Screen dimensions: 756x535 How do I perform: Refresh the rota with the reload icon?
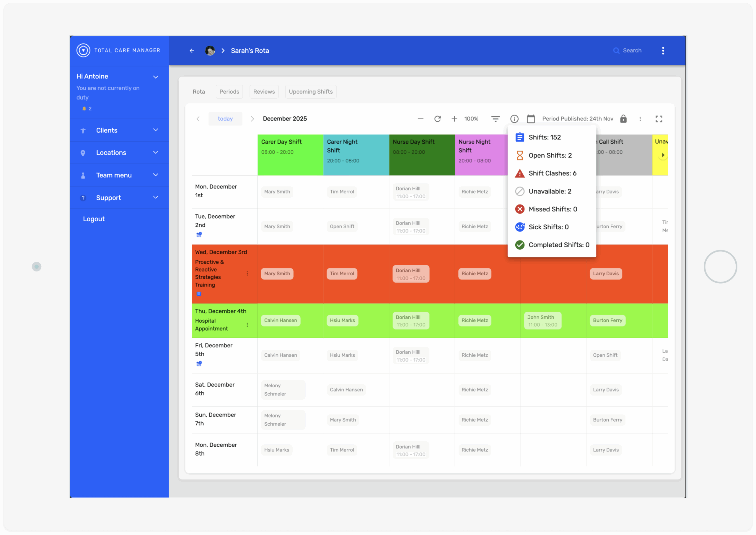click(x=437, y=118)
